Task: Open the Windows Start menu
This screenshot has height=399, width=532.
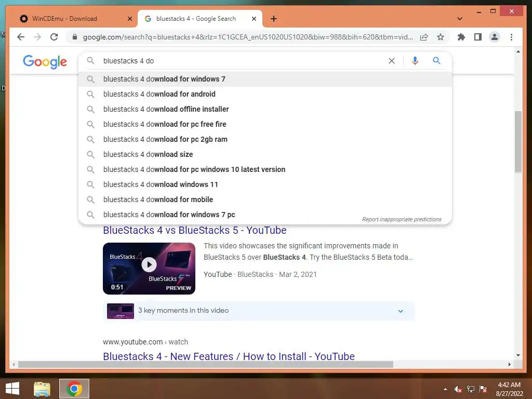Action: point(12,389)
